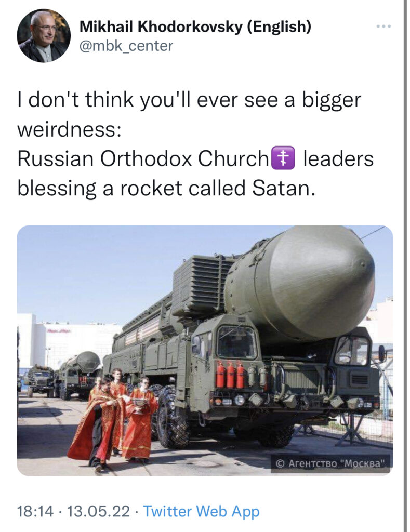Open the attached missile truck photo
The width and height of the screenshot is (410, 532).
(205, 350)
